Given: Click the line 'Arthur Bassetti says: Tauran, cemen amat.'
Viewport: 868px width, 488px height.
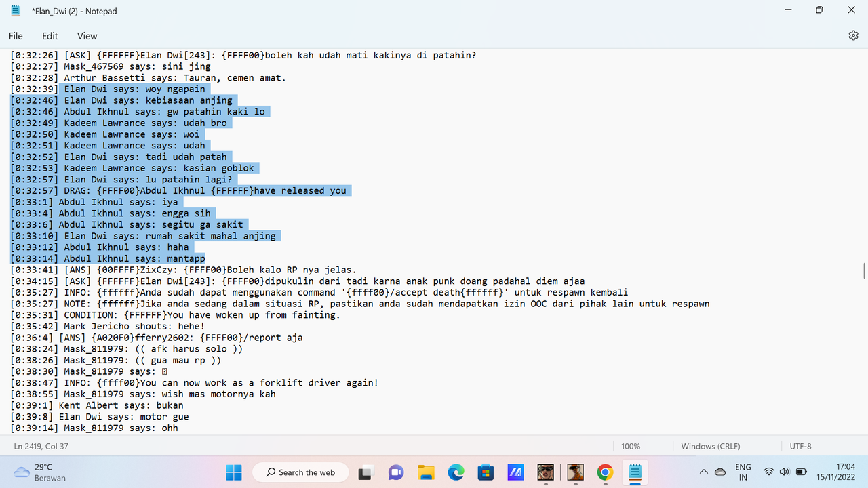Looking at the screenshot, I should click(x=148, y=78).
